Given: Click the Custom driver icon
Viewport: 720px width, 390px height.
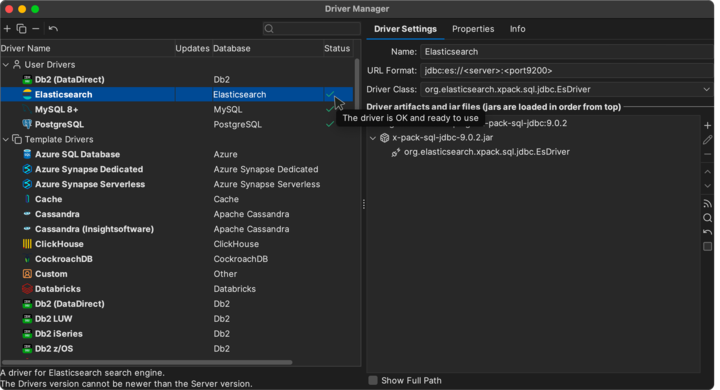Looking at the screenshot, I should [27, 274].
